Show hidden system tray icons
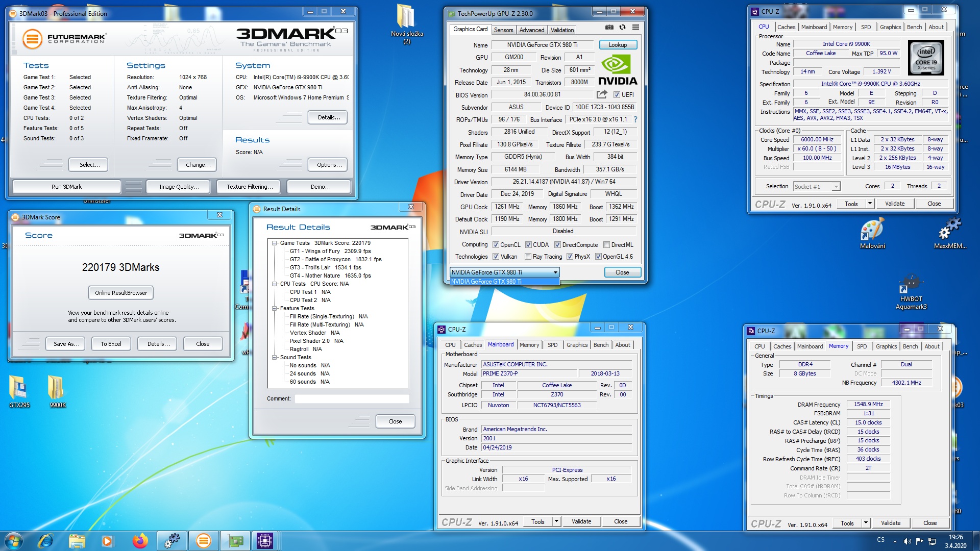The image size is (980, 551). point(895,541)
